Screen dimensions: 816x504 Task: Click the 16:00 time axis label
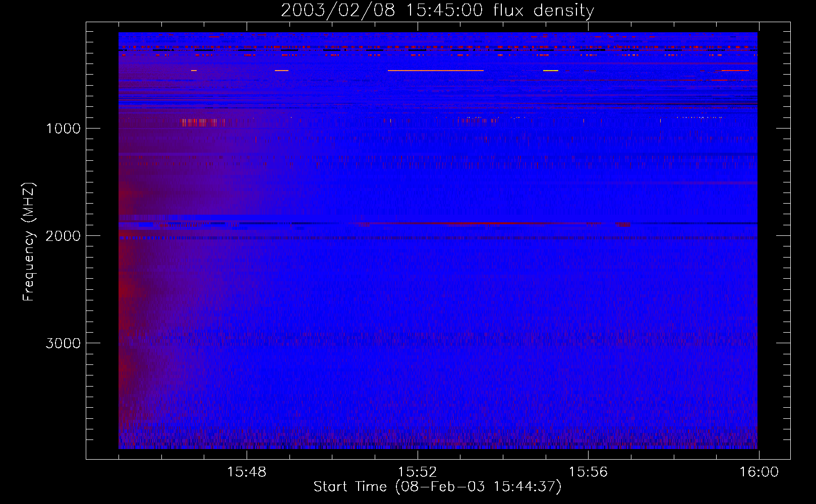(759, 472)
